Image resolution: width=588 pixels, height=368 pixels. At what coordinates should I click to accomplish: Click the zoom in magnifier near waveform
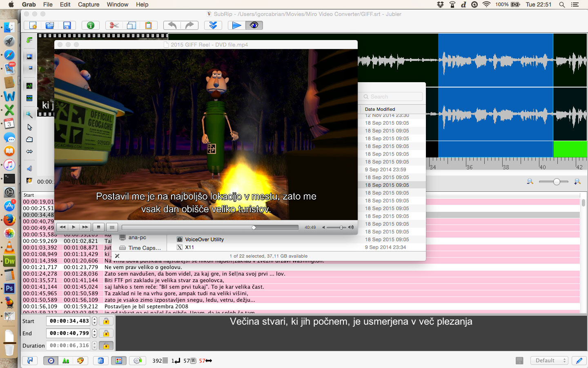[x=577, y=181]
